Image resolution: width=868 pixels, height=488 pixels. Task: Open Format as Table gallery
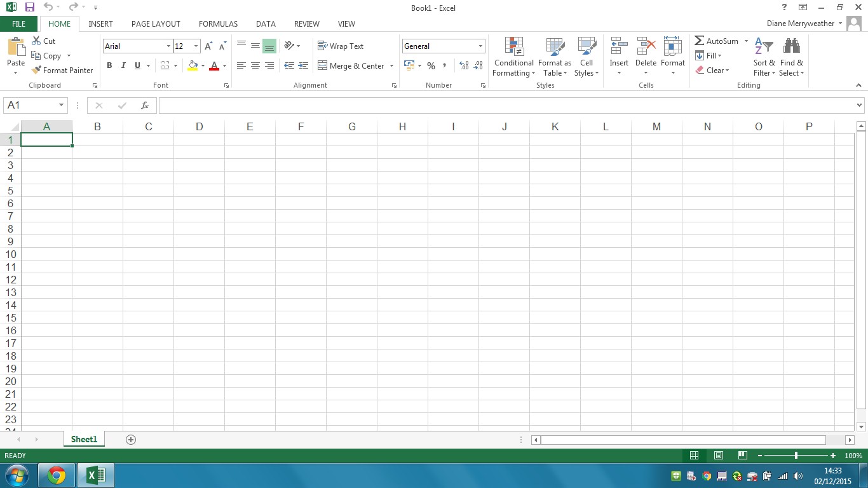click(555, 57)
